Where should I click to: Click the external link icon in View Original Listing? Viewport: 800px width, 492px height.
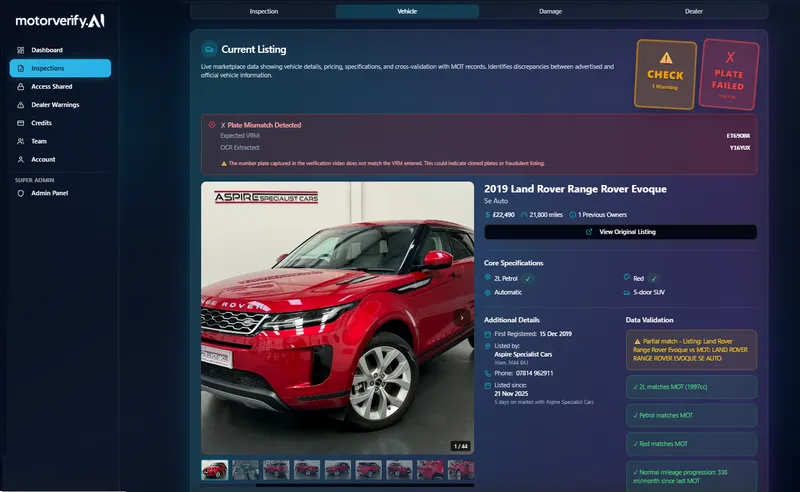[x=589, y=232]
